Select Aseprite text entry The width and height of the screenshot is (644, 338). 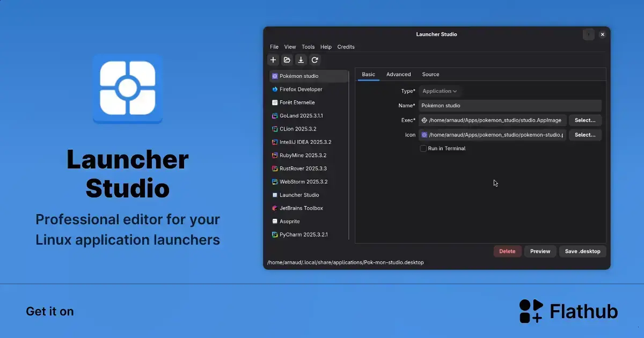pos(290,222)
